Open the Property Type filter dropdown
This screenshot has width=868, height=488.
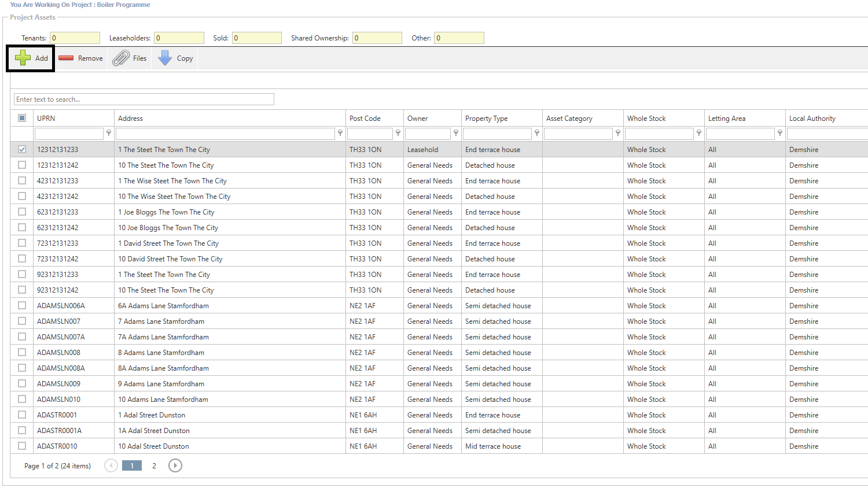[x=537, y=134]
